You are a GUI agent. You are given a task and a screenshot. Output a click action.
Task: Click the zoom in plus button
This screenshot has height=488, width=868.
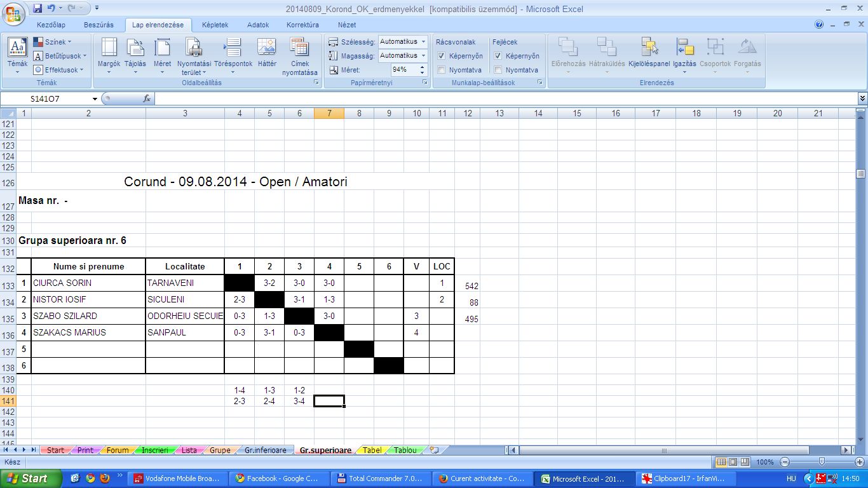pyautogui.click(x=859, y=462)
